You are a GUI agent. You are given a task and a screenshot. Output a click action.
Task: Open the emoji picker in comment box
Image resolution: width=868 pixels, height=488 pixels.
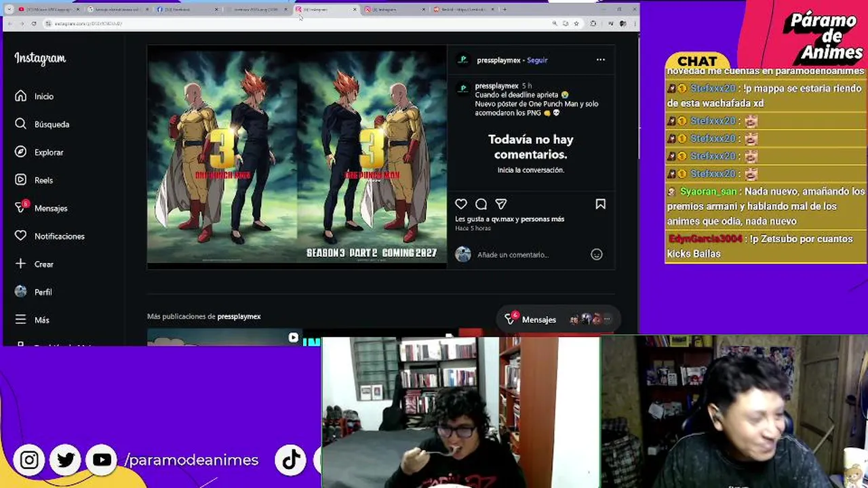pyautogui.click(x=597, y=255)
